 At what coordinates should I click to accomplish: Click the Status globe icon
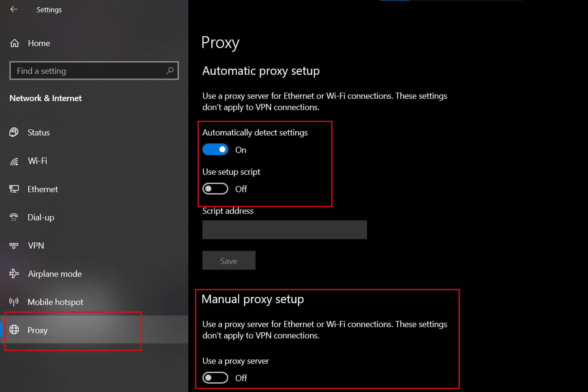pyautogui.click(x=14, y=132)
